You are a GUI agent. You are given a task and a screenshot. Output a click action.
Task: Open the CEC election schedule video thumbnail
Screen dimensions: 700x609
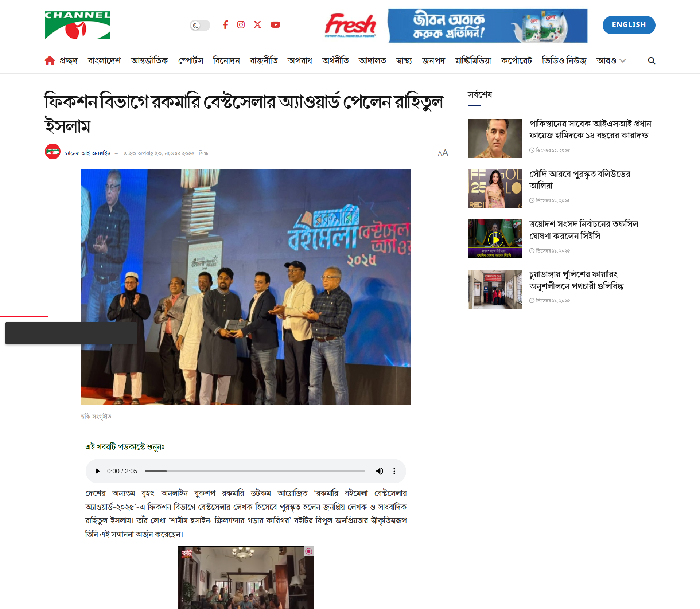(x=495, y=239)
